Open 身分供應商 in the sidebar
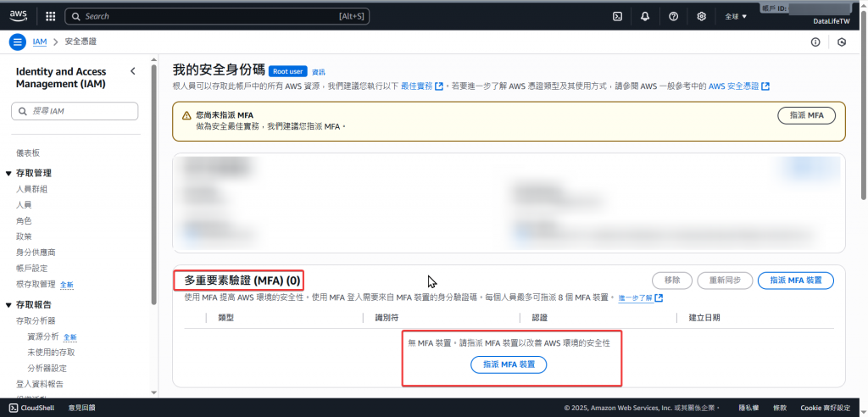The width and height of the screenshot is (868, 417). click(x=36, y=253)
